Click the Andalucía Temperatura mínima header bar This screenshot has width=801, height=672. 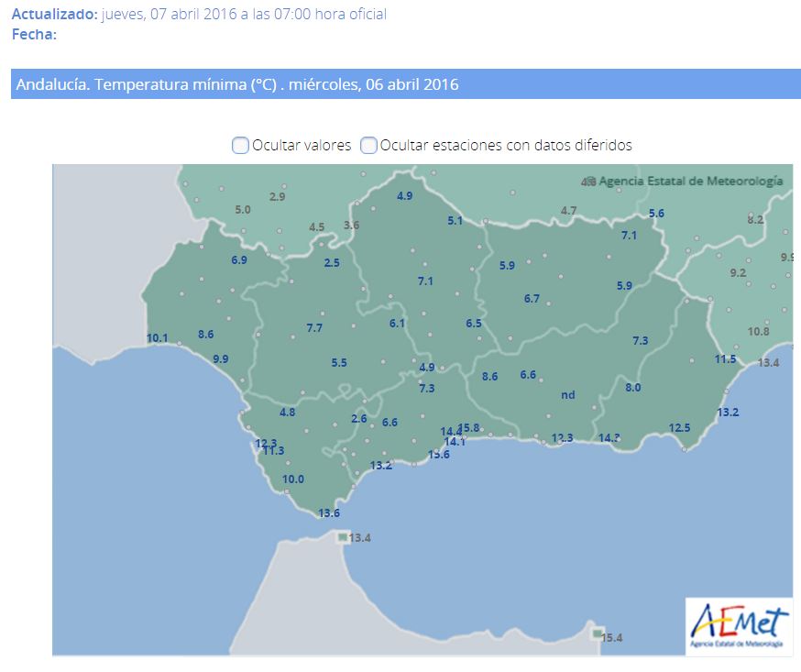tap(405, 84)
